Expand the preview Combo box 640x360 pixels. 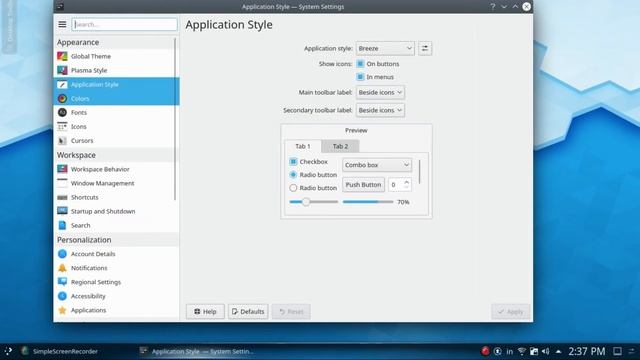click(377, 165)
